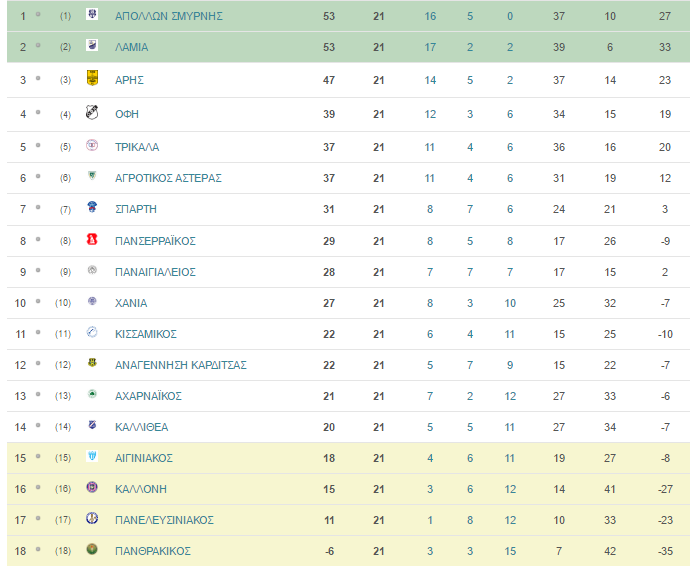Image resolution: width=690 pixels, height=566 pixels.
Task: Click the ΚΑΛΛΟΝΗ purple club badge
Action: (x=92, y=487)
